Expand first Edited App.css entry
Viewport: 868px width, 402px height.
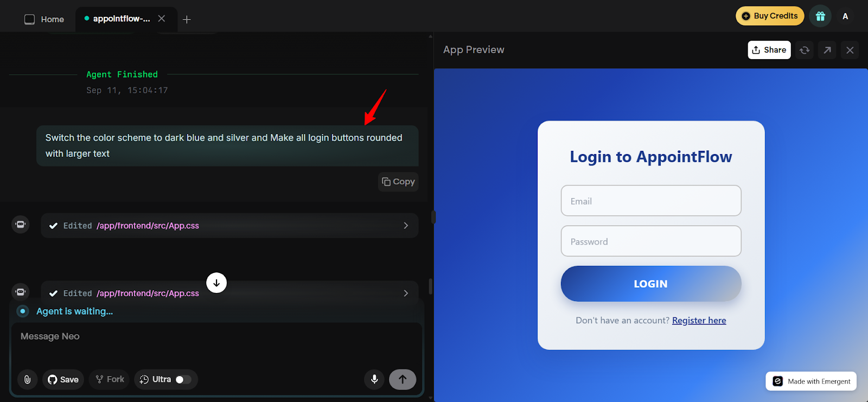(229, 226)
